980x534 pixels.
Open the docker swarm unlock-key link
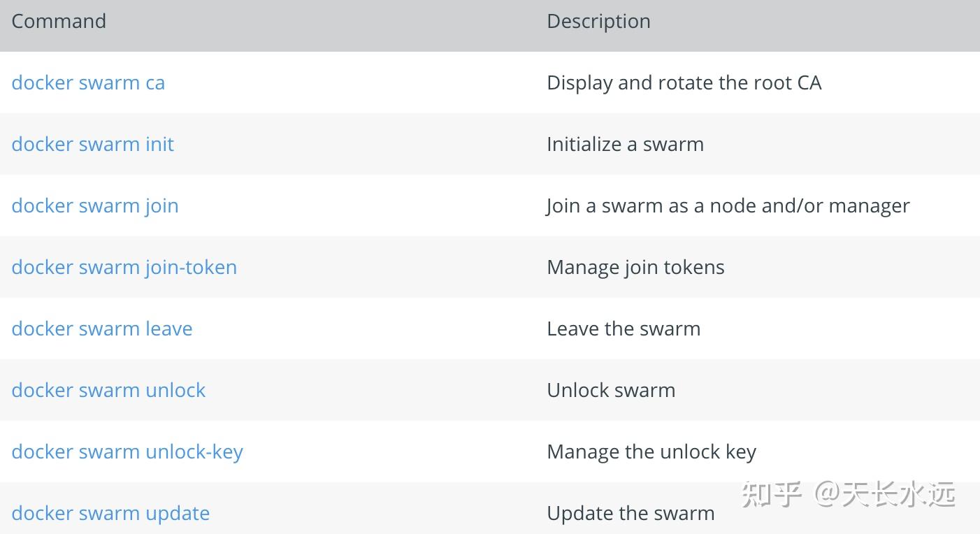tap(127, 452)
